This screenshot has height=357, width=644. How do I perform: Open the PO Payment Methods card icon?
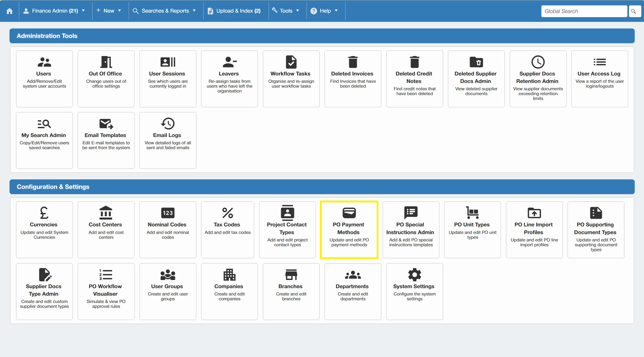pyautogui.click(x=349, y=213)
